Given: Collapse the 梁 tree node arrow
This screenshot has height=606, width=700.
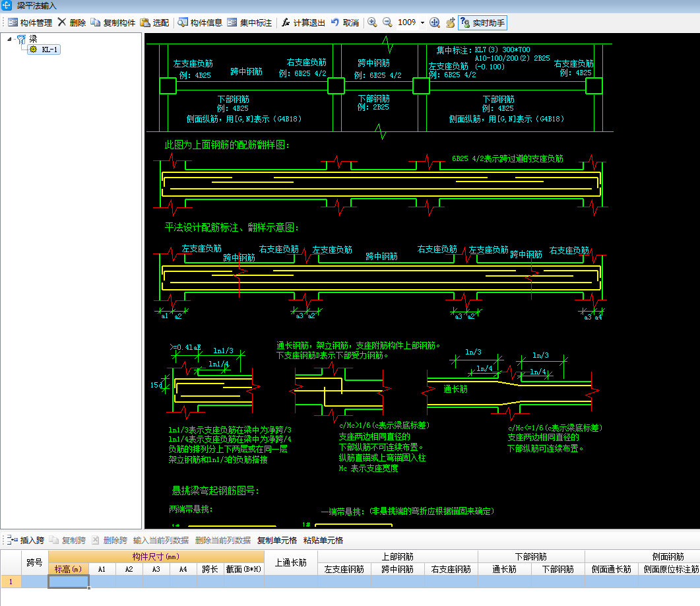Looking at the screenshot, I should coord(9,40).
